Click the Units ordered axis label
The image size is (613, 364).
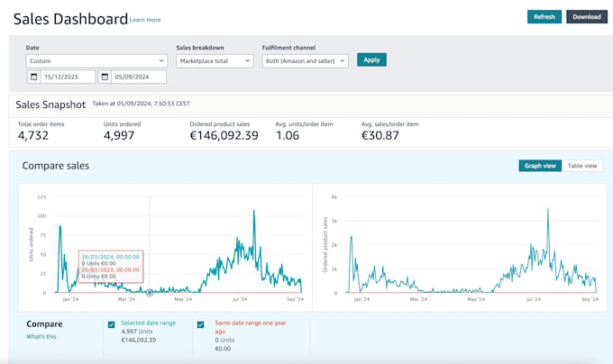click(x=32, y=244)
